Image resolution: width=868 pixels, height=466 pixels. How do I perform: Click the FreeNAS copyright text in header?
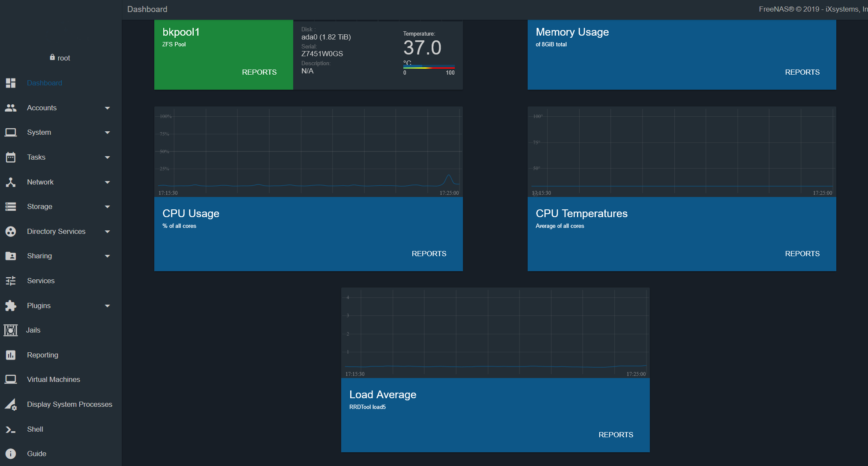pyautogui.click(x=813, y=9)
